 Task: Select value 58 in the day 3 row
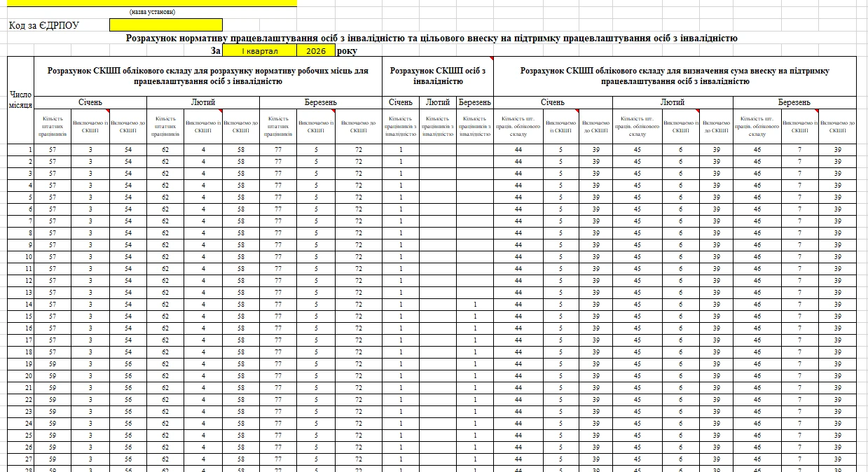pos(241,174)
